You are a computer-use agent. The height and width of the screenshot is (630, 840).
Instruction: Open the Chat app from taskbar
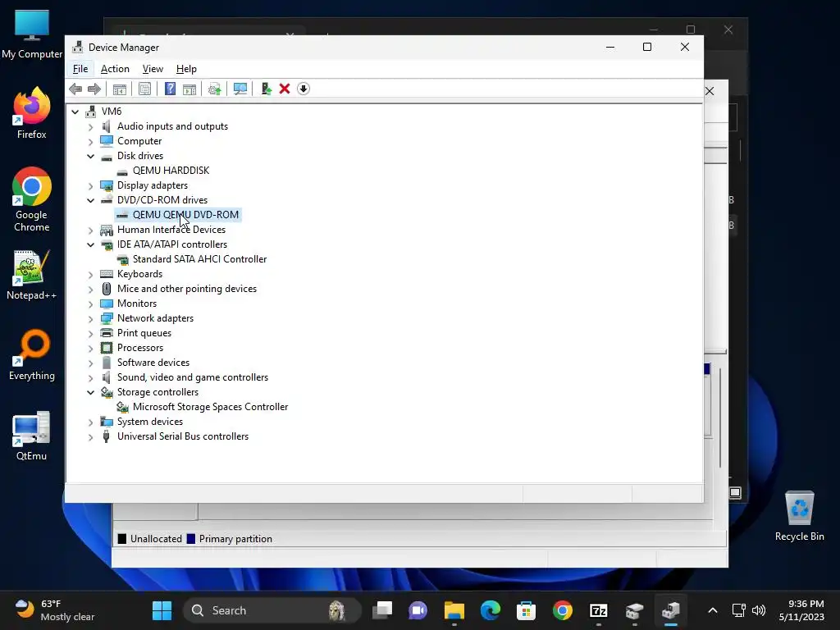tap(418, 610)
